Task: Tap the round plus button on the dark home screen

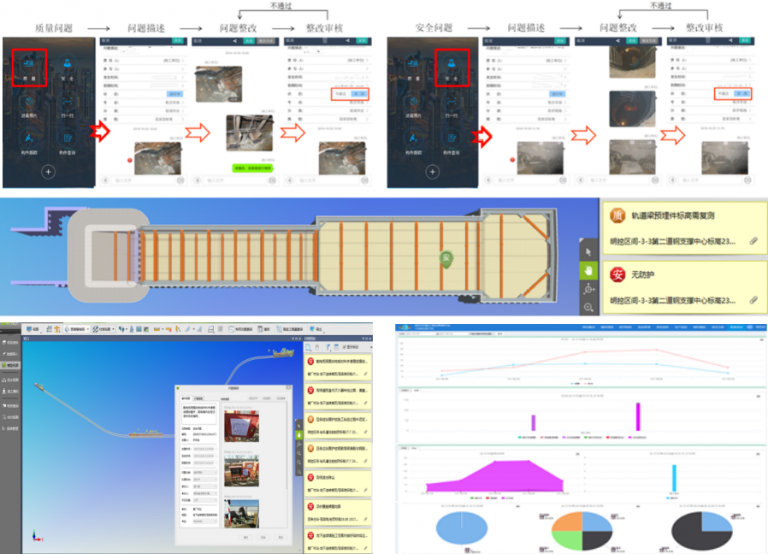Action: 48,172
